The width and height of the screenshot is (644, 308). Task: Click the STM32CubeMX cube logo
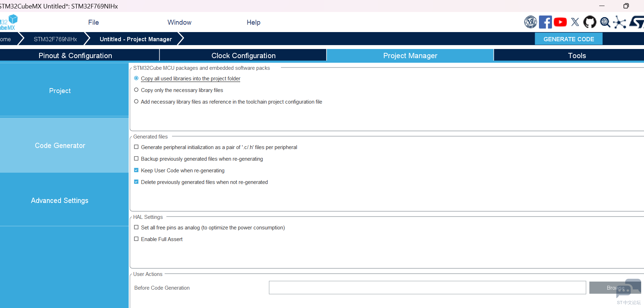9,22
